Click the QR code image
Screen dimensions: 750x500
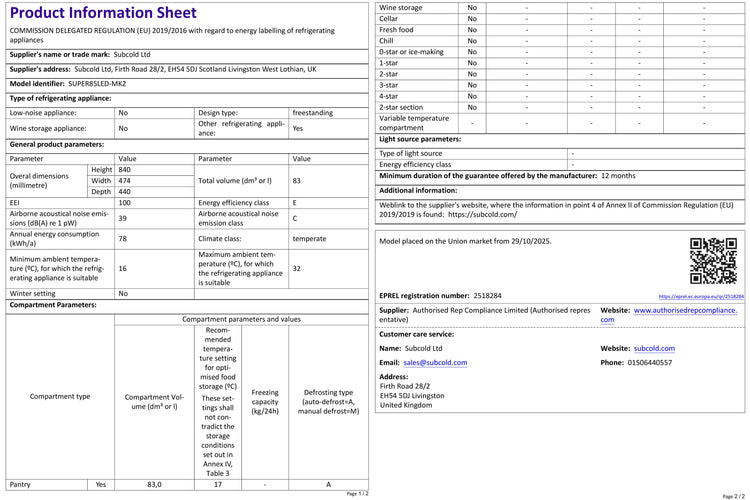coord(713,261)
